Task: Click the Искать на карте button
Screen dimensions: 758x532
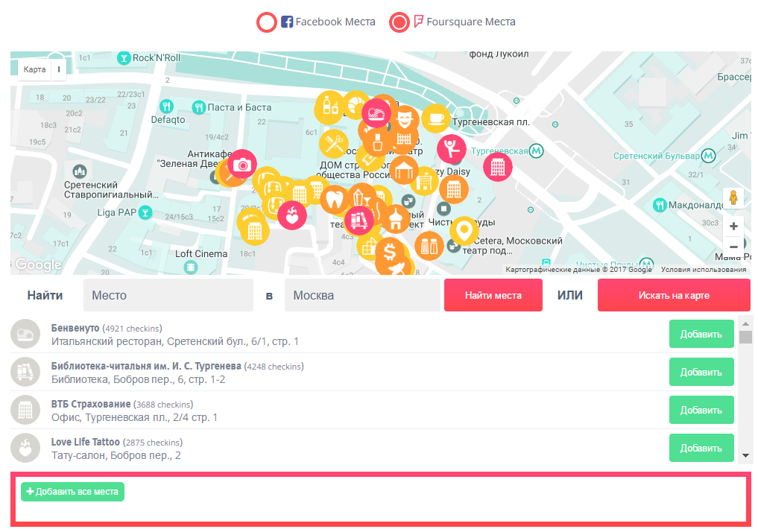Action: pos(674,295)
